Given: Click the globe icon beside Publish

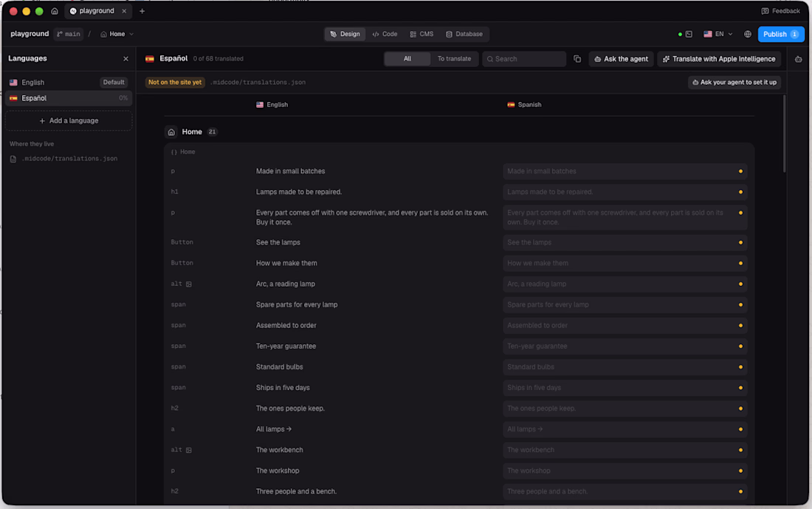Looking at the screenshot, I should [747, 34].
